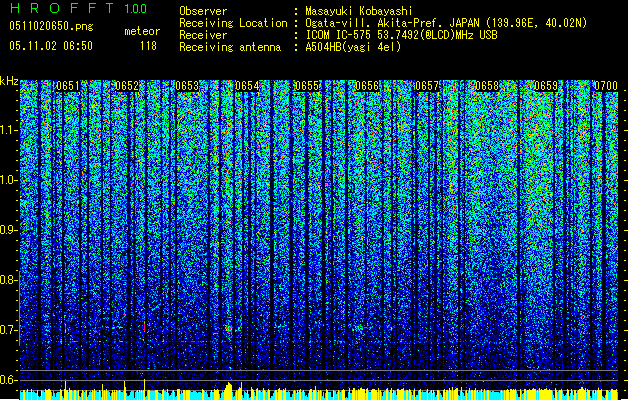Click the red meteor echo just before 0654
This screenshot has height=400, width=629.
pos(228,329)
